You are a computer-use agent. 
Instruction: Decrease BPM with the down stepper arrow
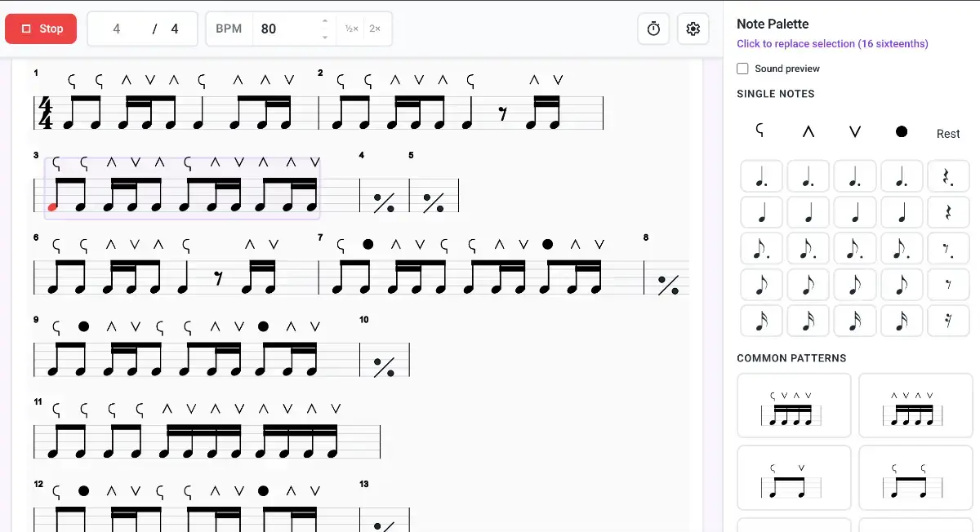pyautogui.click(x=325, y=36)
